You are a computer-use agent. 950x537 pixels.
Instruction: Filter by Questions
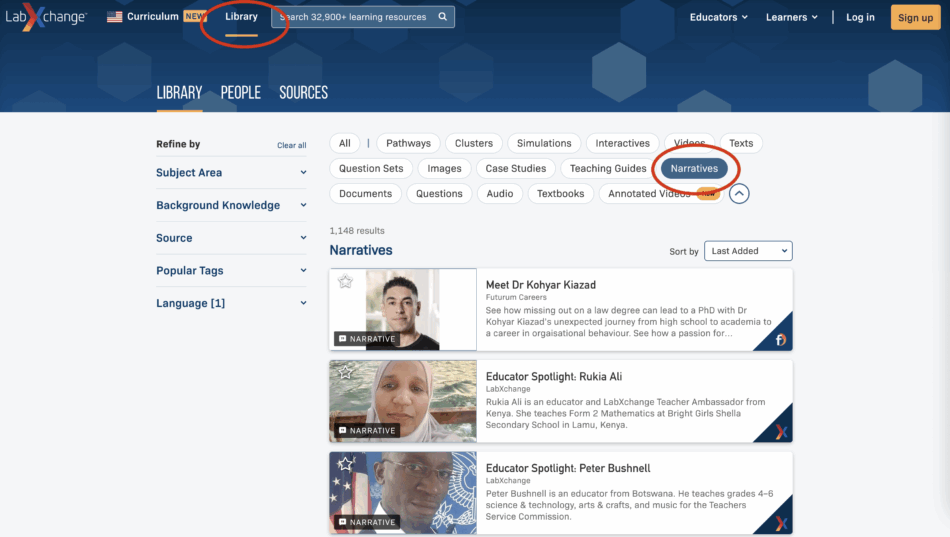pyautogui.click(x=439, y=194)
